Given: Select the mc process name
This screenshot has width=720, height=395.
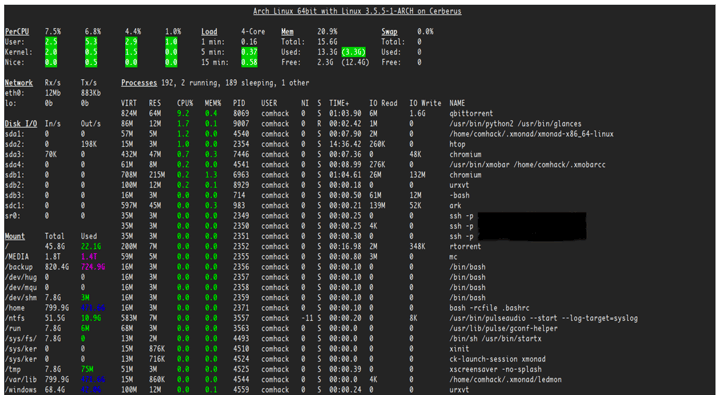Looking at the screenshot, I should point(453,257).
